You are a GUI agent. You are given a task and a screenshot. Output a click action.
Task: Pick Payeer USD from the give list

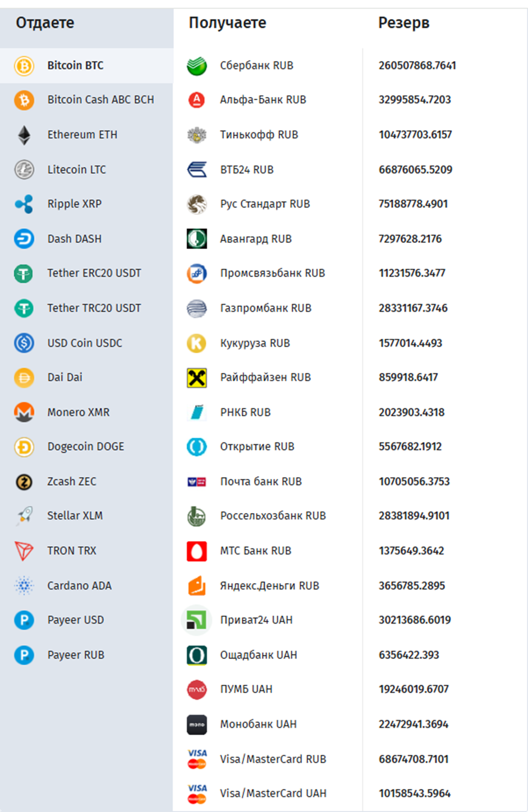75,620
